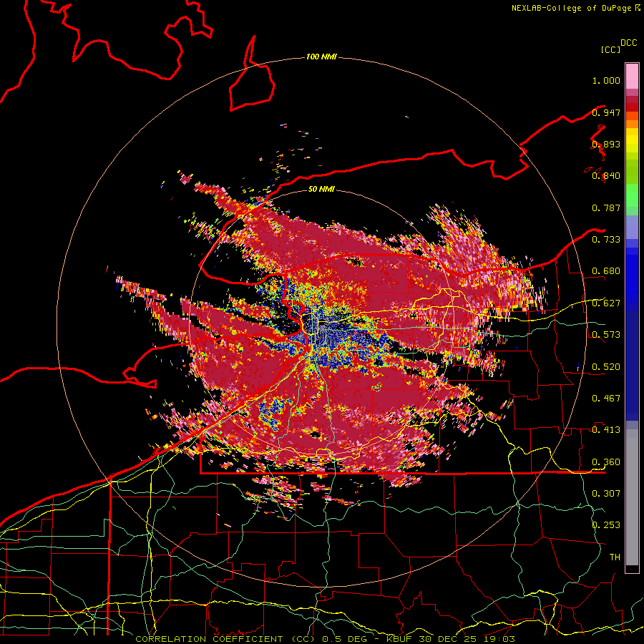The image size is (644, 644).
Task: Select the 0.413 scale value
Action: 606,429
